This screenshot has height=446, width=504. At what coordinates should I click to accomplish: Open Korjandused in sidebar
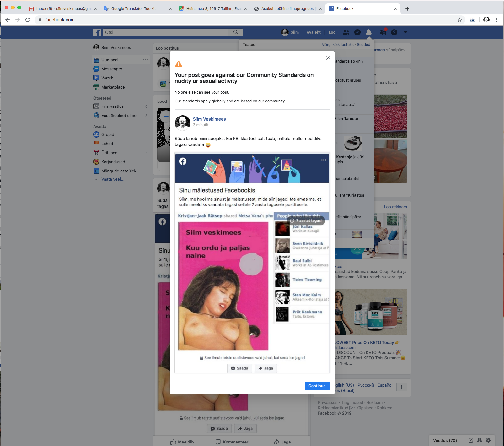pyautogui.click(x=113, y=162)
